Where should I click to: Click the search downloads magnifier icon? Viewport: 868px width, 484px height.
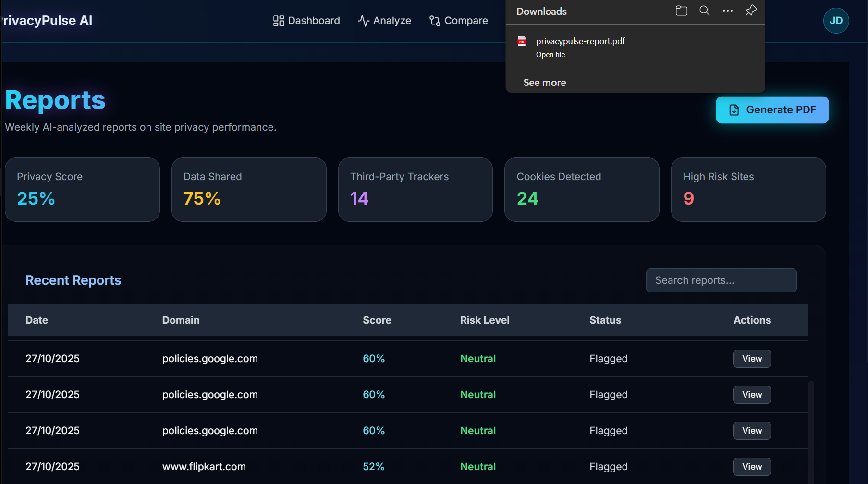pyautogui.click(x=705, y=11)
